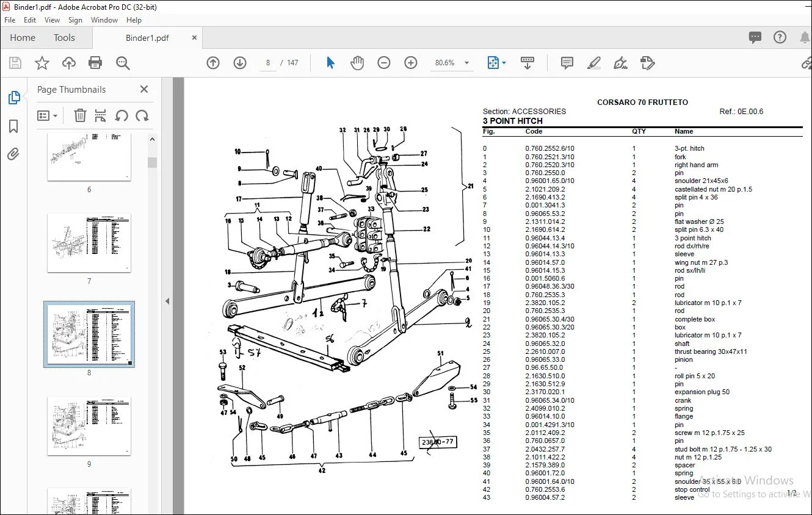Click the '3 POINT HITCH' heading

(512, 121)
